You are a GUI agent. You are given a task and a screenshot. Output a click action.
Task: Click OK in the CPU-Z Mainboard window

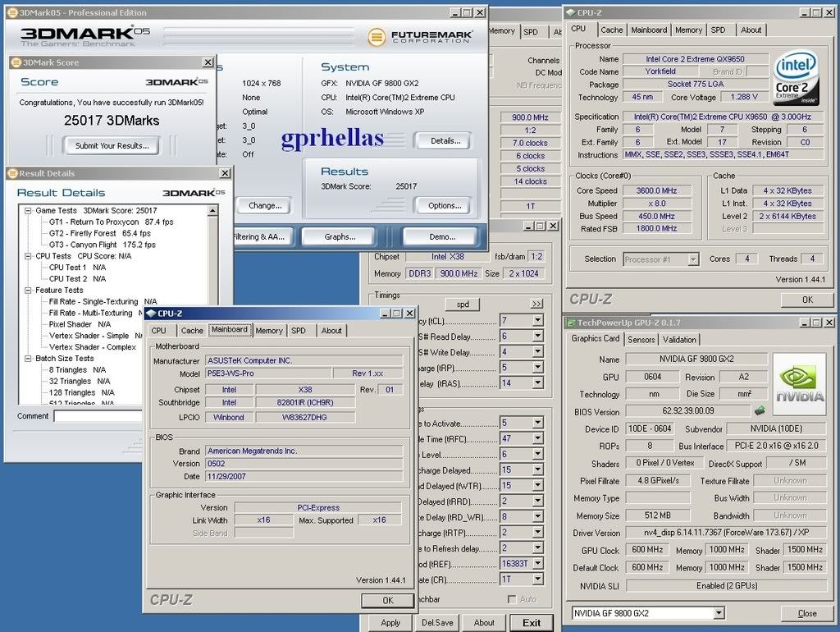387,600
